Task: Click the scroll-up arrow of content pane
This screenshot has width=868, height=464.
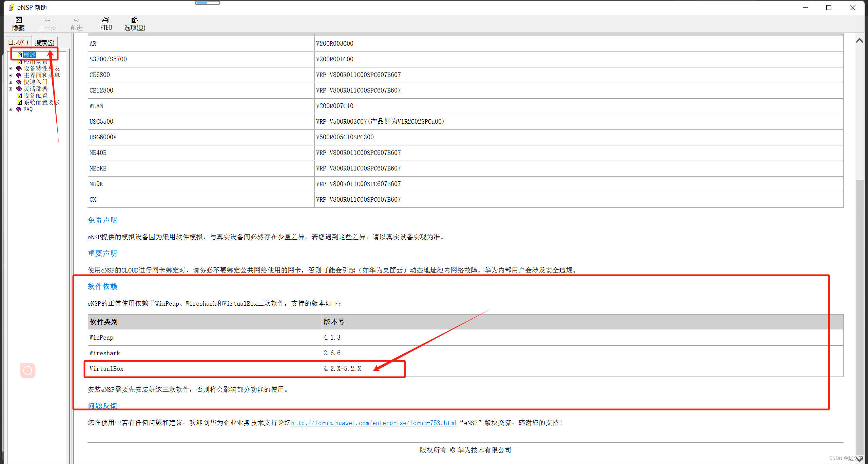Action: pos(859,41)
